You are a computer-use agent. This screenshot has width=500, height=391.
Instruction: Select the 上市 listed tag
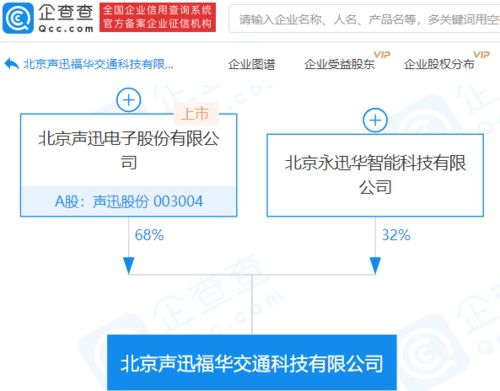pyautogui.click(x=195, y=114)
